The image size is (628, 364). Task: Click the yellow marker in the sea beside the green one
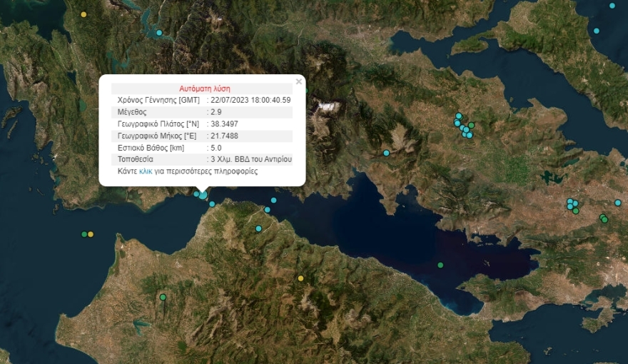click(91, 234)
